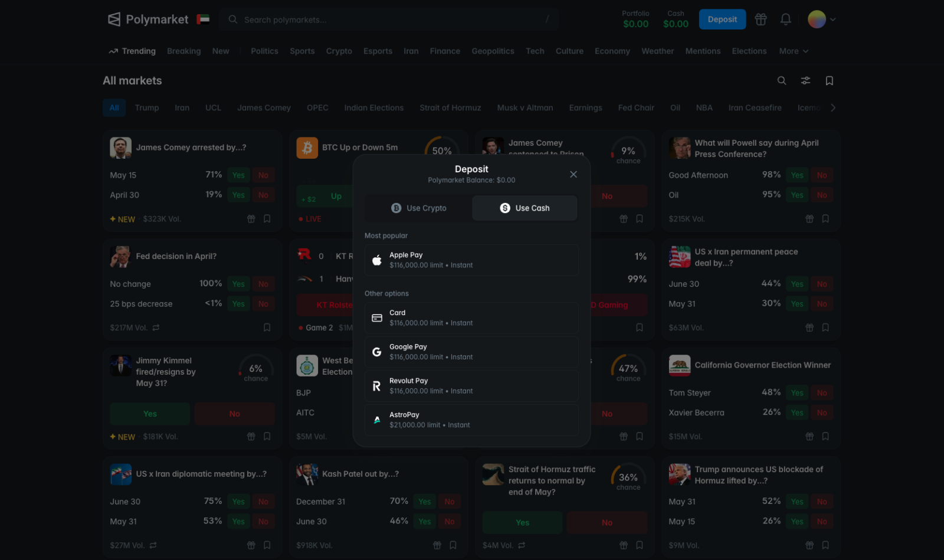
Task: Expand the More categories dropdown
Action: click(794, 51)
